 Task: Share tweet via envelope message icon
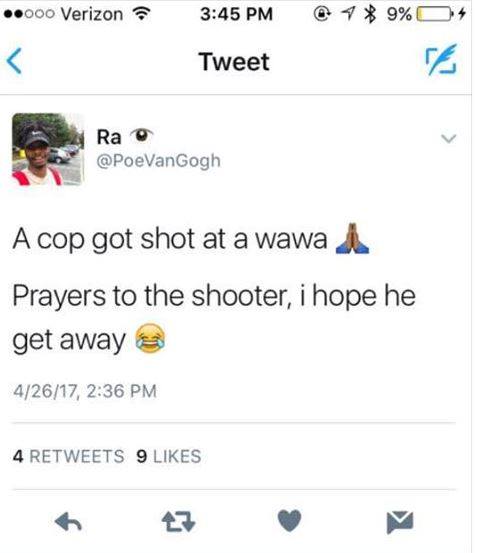[400, 522]
